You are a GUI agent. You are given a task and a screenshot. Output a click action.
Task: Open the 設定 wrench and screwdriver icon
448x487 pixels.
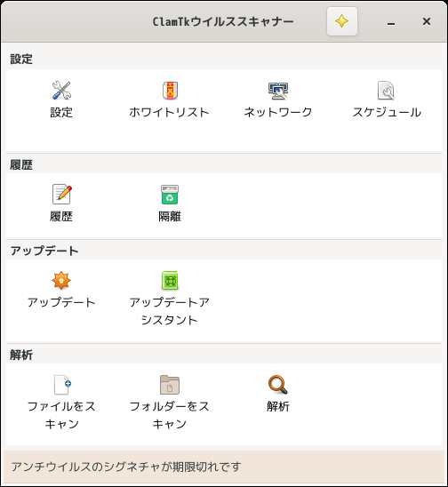[61, 91]
